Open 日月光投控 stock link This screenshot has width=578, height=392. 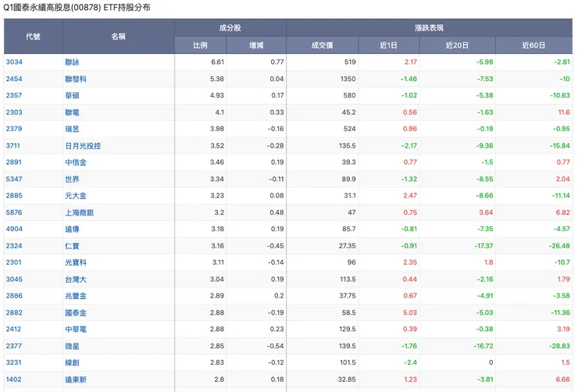point(83,146)
